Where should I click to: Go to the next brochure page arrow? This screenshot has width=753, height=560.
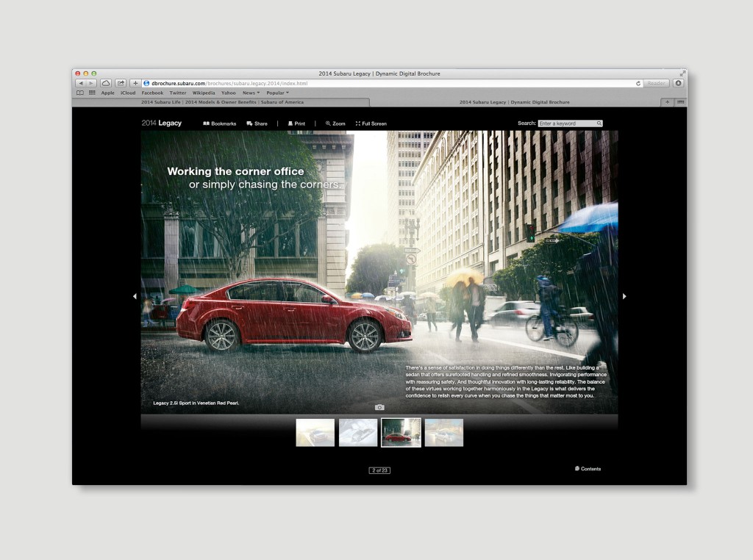point(624,297)
